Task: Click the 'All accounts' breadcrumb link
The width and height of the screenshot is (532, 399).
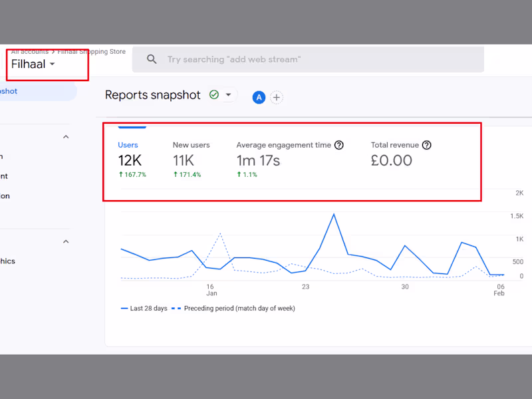Action: pyautogui.click(x=29, y=51)
